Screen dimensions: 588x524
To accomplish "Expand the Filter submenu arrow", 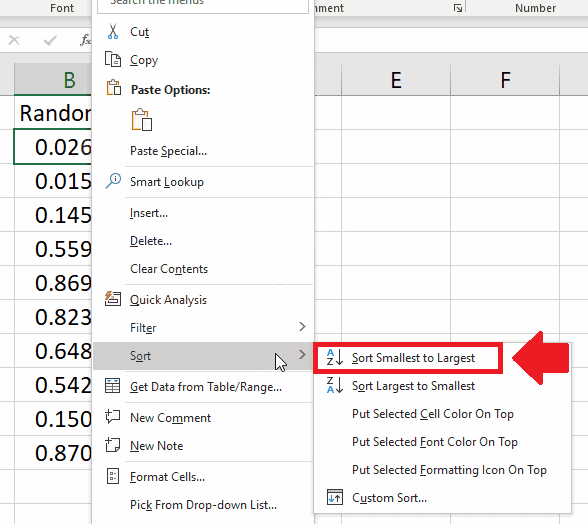I will pyautogui.click(x=302, y=327).
